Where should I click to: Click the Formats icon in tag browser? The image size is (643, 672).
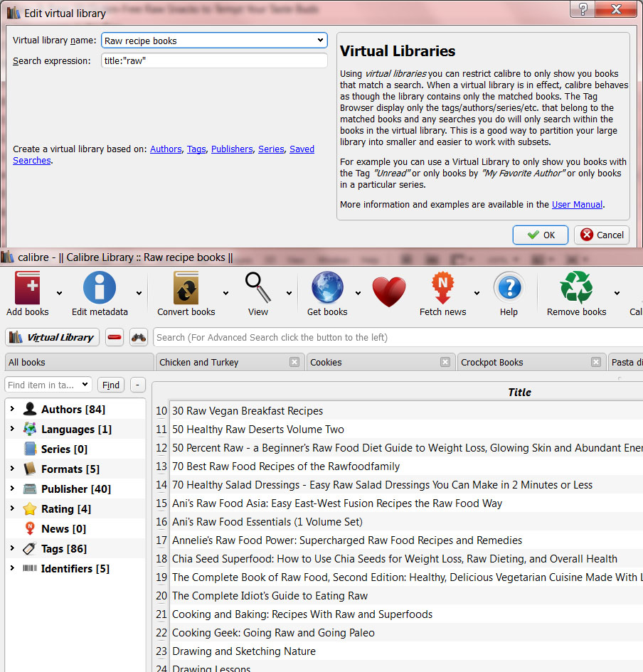tap(30, 469)
